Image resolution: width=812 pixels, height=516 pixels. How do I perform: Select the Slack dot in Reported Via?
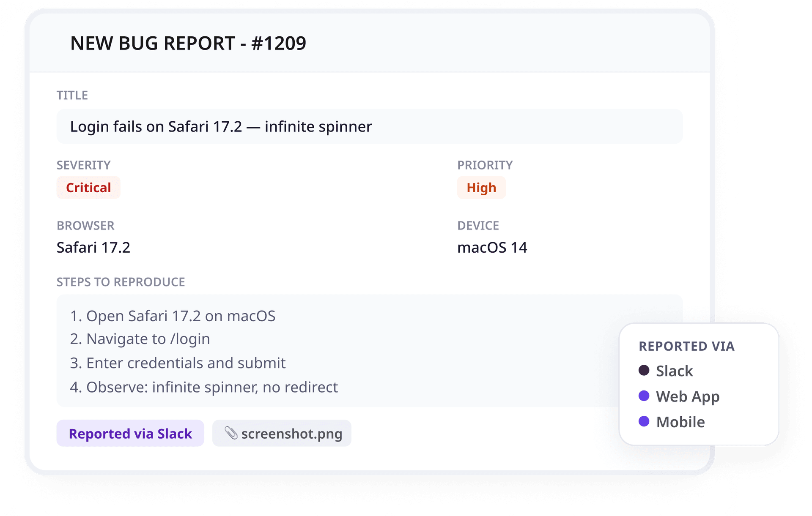point(644,371)
